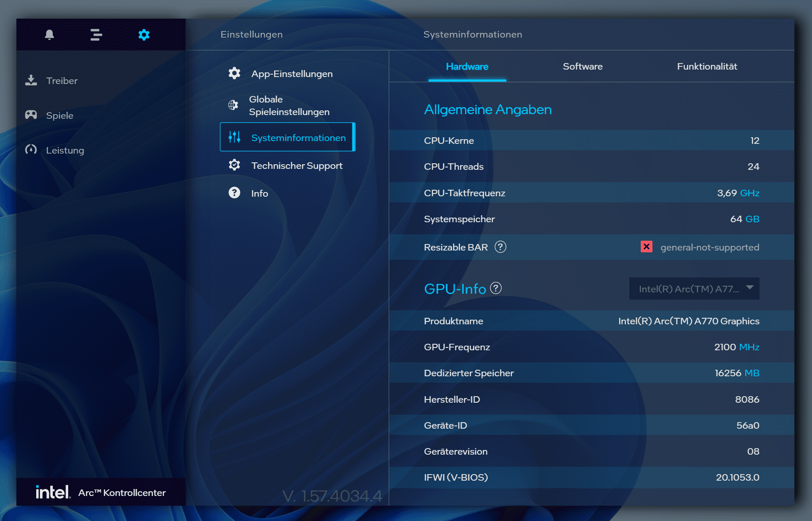Screen dimensions: 812x521
Task: Open help tooltip next to GPU-Info
Action: (496, 288)
